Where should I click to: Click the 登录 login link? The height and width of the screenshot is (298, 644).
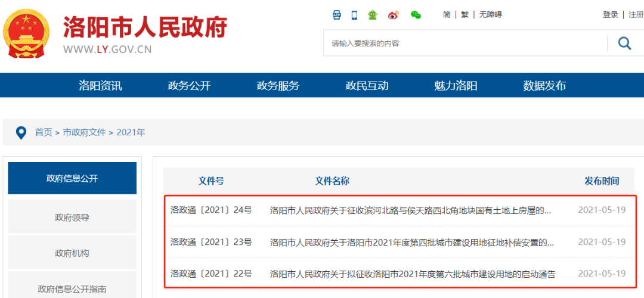point(611,15)
